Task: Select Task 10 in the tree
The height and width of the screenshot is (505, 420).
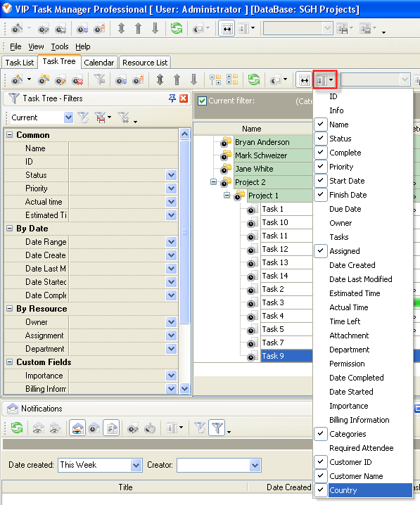Action: tap(275, 222)
